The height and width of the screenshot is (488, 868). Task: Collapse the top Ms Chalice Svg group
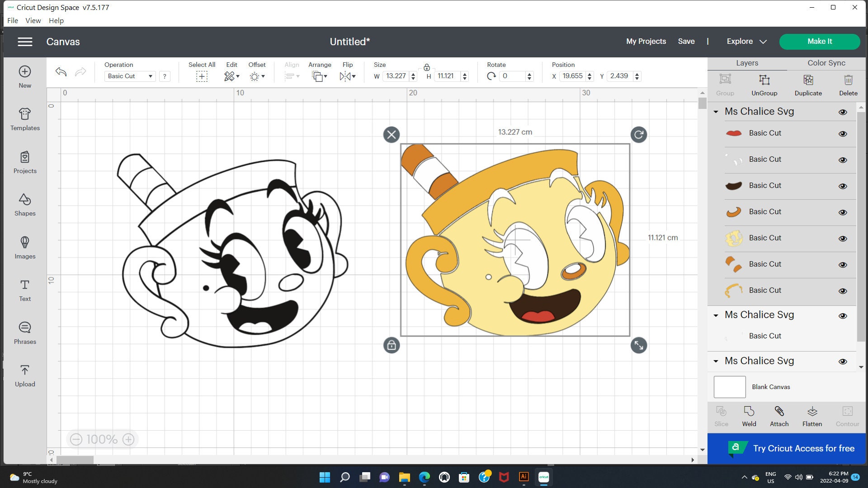[716, 112]
